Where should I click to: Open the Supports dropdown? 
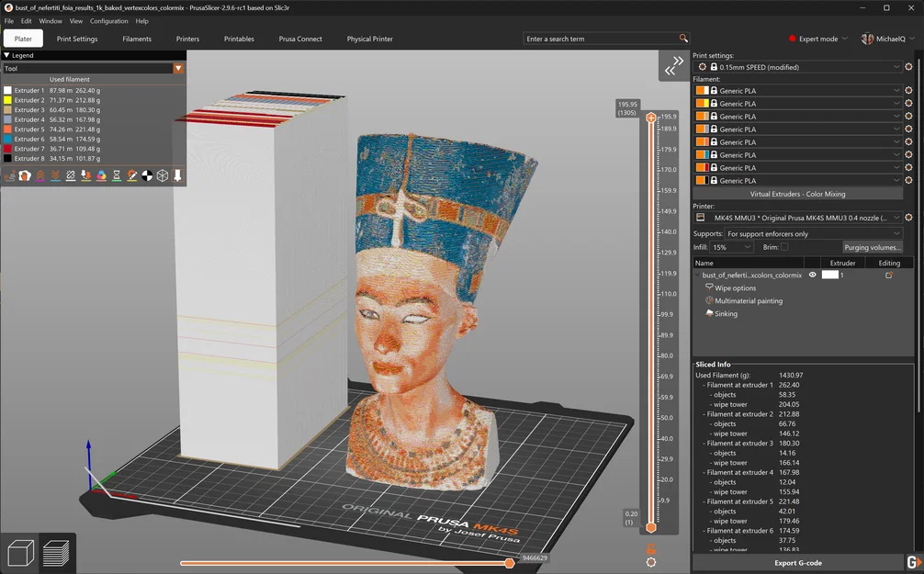point(813,234)
